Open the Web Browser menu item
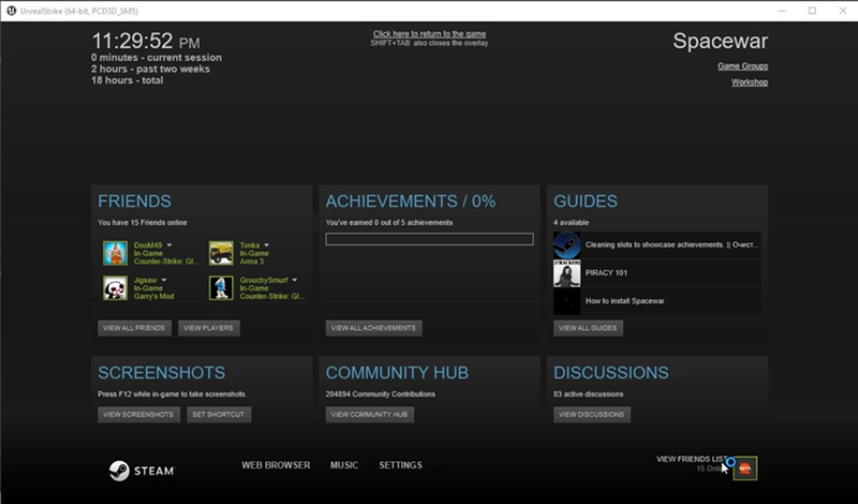Screen dimensions: 858x504 coord(276,465)
